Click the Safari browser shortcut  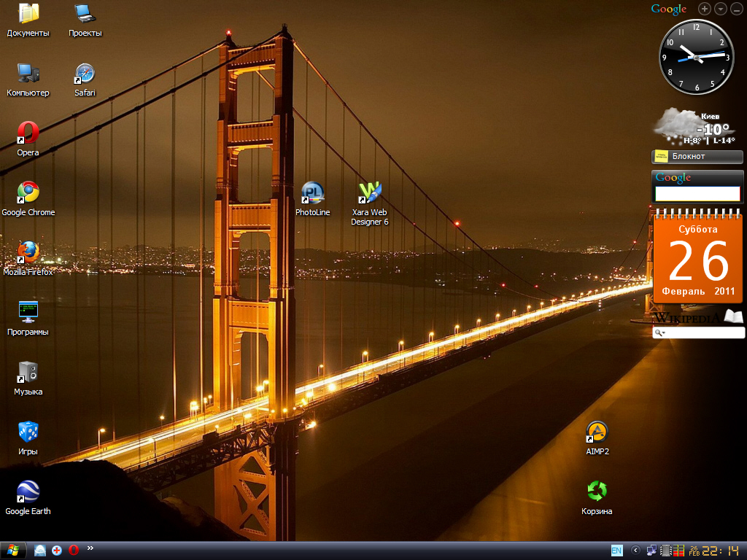pyautogui.click(x=85, y=74)
